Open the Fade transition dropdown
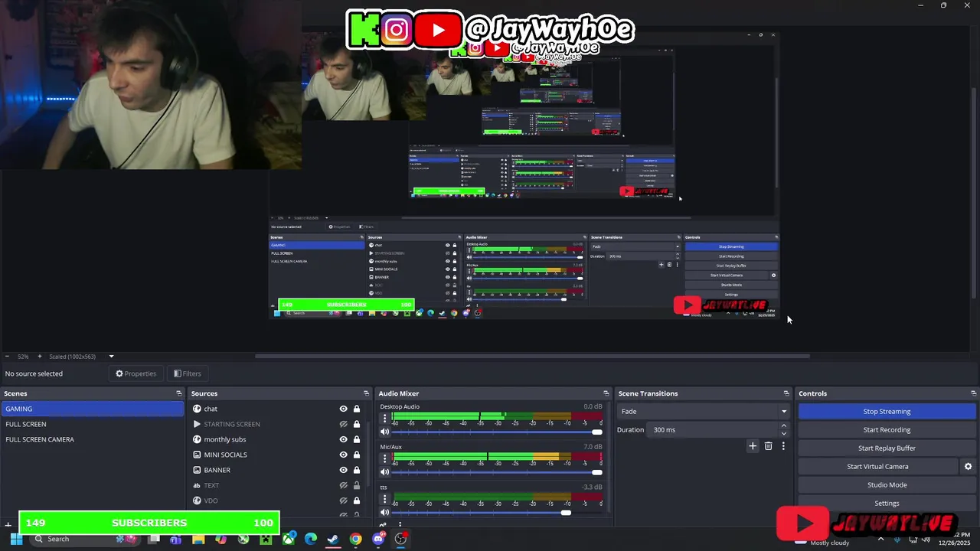The width and height of the screenshot is (980, 551). coord(703,412)
